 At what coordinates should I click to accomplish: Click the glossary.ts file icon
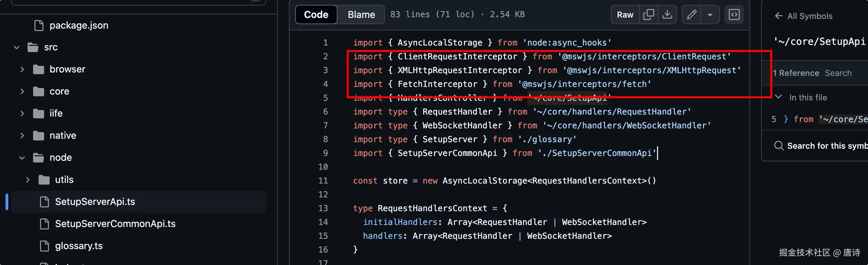click(x=44, y=246)
